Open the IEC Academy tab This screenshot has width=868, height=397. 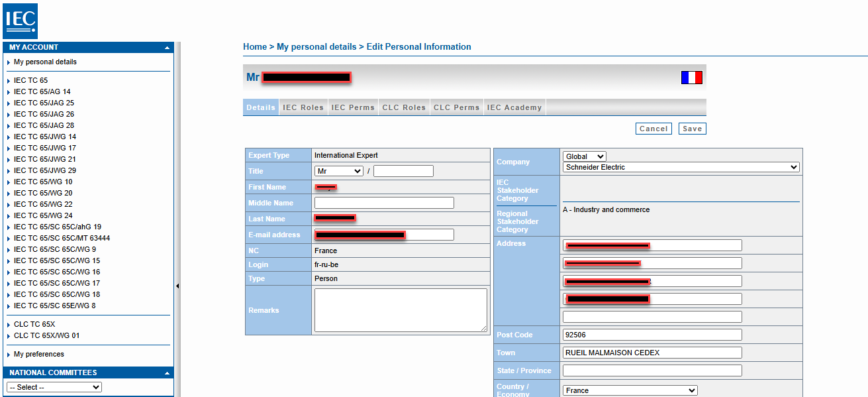pos(514,107)
